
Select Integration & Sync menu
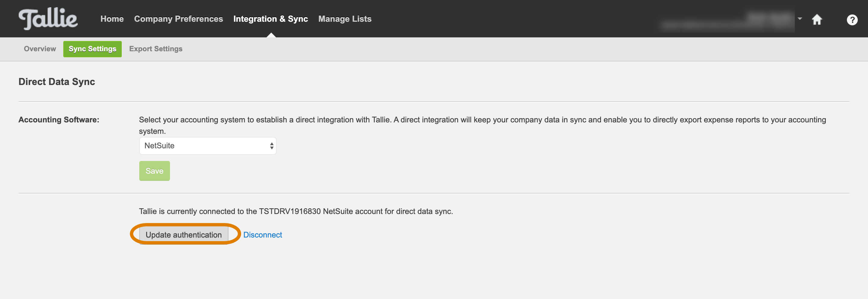click(271, 19)
